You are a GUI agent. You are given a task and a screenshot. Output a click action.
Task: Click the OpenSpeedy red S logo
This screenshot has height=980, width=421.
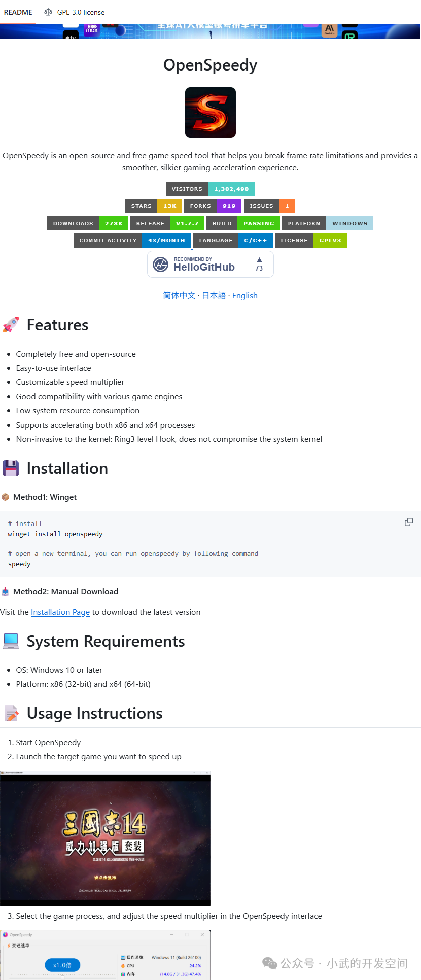click(210, 113)
